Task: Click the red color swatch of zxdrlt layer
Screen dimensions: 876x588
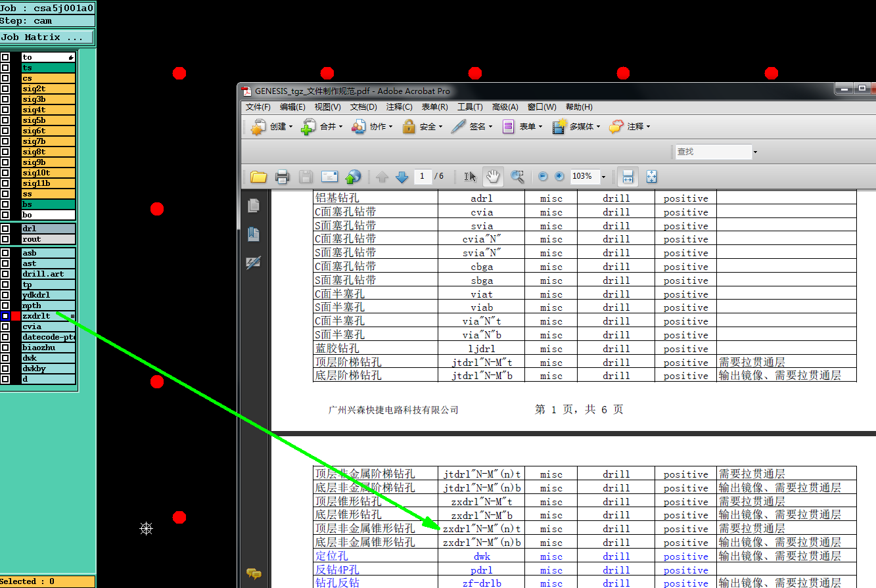Action: 16,316
